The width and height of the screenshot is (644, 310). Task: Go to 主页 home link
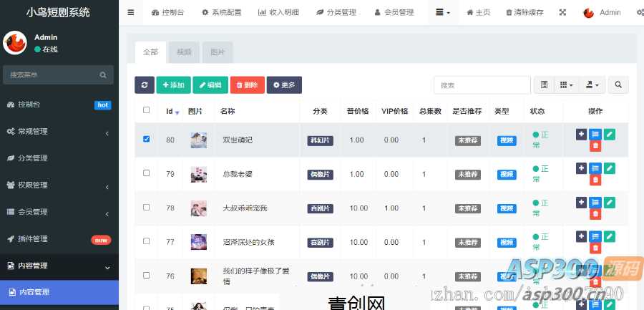coord(479,12)
